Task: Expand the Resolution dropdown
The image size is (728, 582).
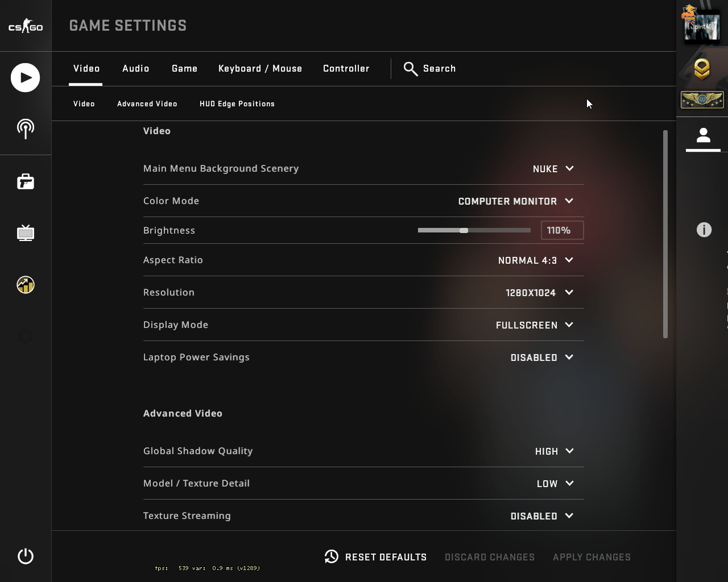Action: tap(539, 293)
